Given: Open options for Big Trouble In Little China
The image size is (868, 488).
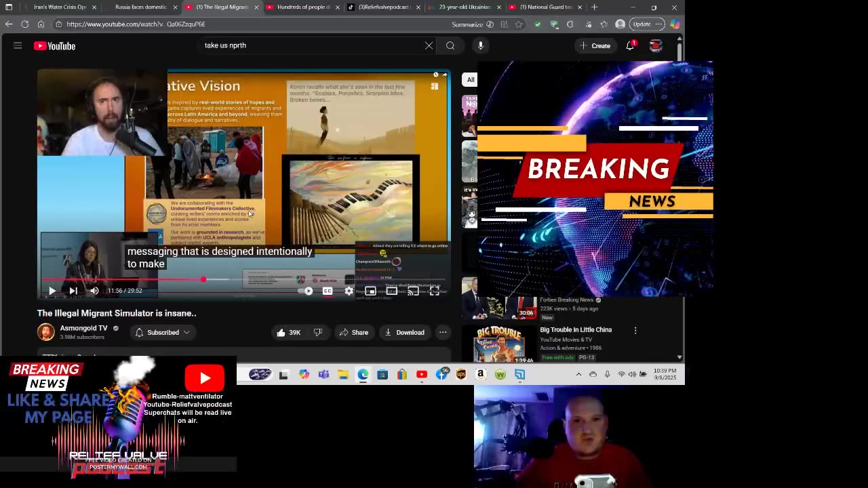Looking at the screenshot, I should [635, 330].
